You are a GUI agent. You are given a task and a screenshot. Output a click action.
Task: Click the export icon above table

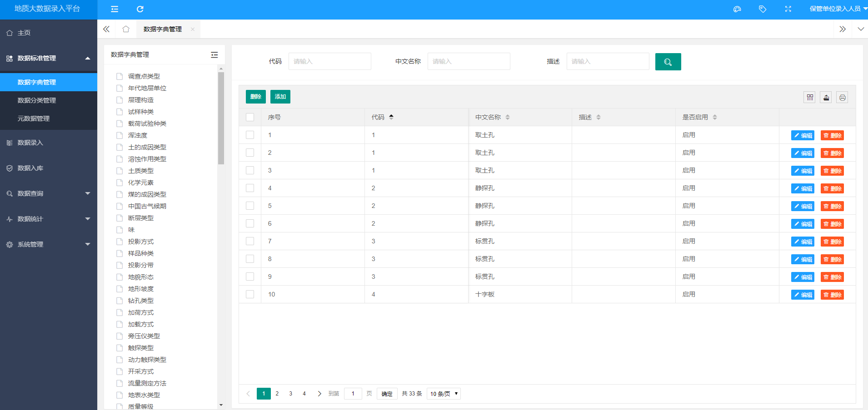coord(826,97)
